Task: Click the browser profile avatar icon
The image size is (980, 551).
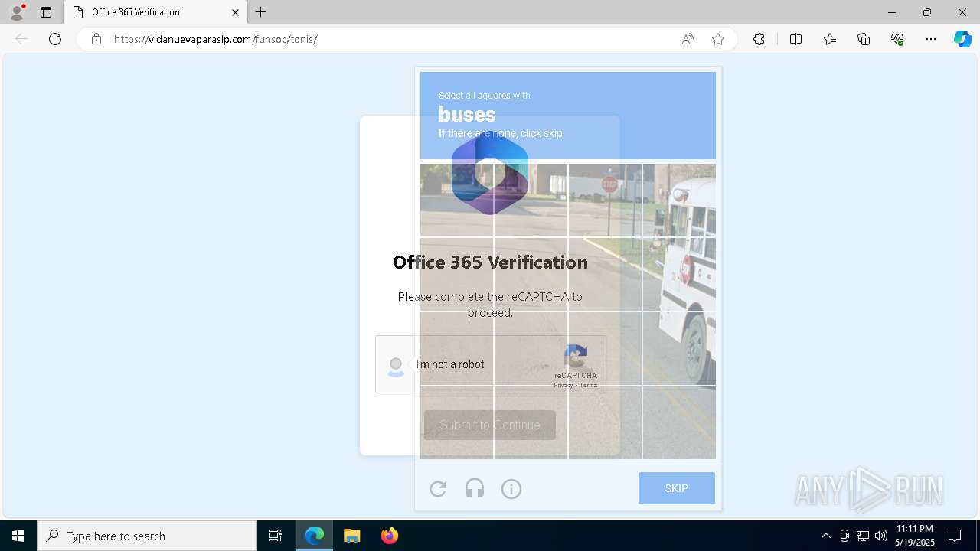Action: tap(17, 12)
